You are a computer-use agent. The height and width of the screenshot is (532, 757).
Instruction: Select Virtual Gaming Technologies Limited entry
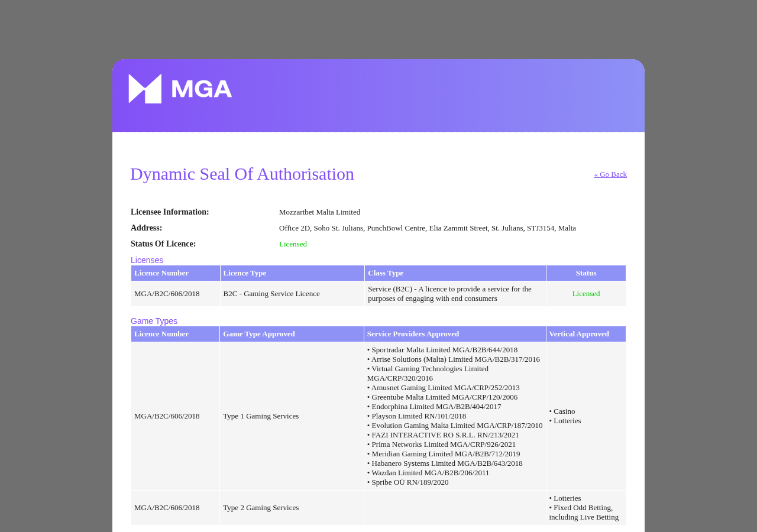coord(428,374)
